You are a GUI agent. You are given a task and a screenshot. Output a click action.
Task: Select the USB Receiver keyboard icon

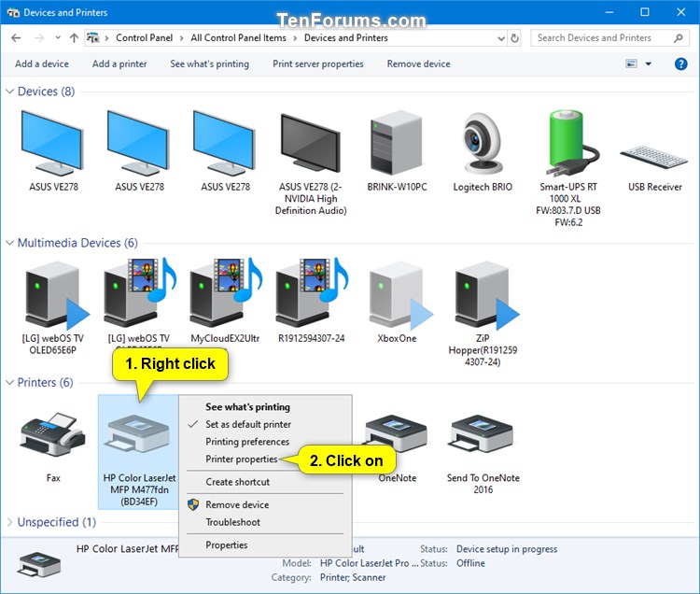tap(654, 157)
